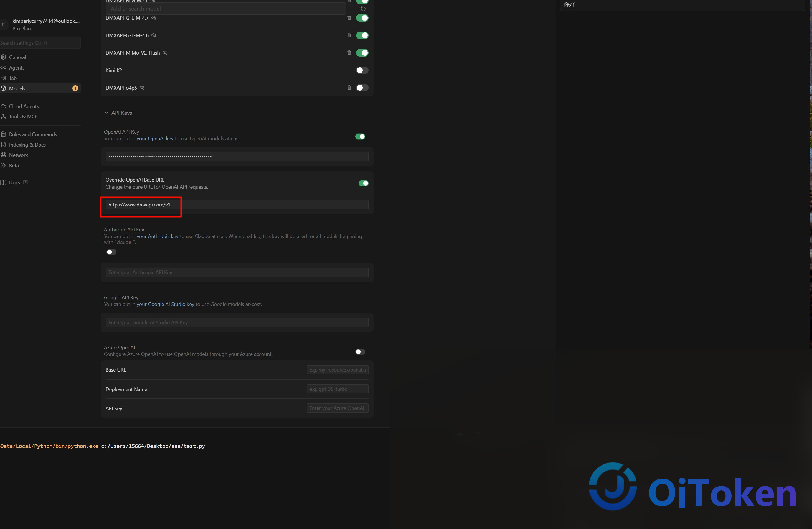Delete the DMXAPI-G-L-M-4.6 model with trash icon
Image resolution: width=812 pixels, height=529 pixels.
(349, 35)
